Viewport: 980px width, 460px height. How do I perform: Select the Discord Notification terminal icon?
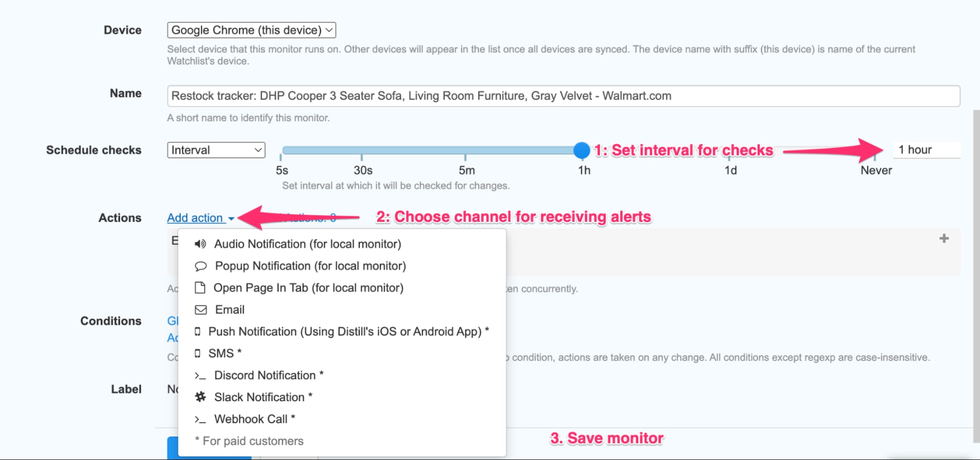click(200, 375)
